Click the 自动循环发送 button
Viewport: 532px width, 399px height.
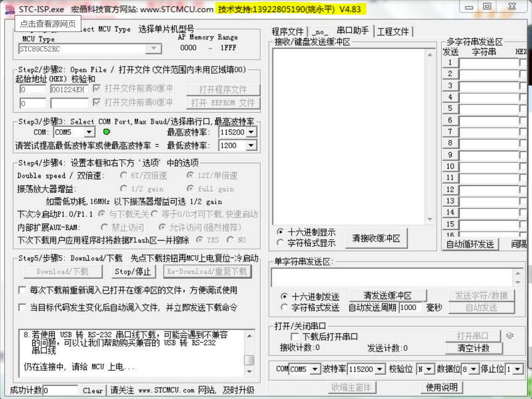(x=470, y=244)
